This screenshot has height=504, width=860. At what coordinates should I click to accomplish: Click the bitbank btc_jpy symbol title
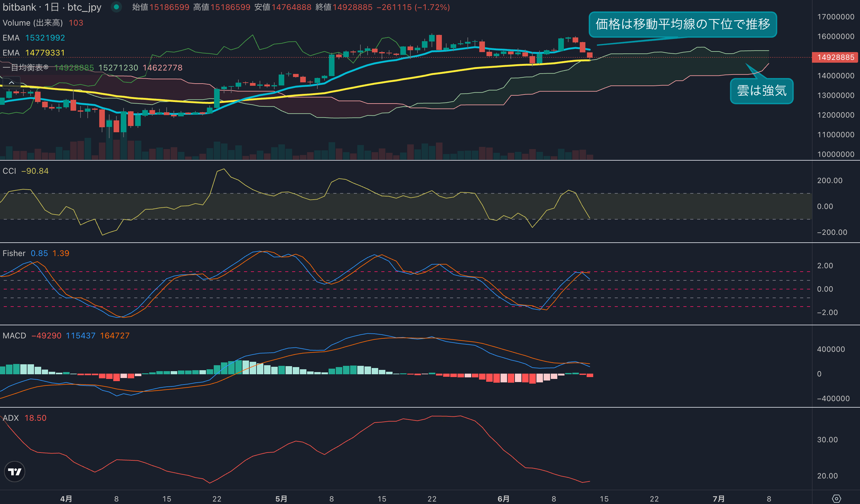point(52,7)
